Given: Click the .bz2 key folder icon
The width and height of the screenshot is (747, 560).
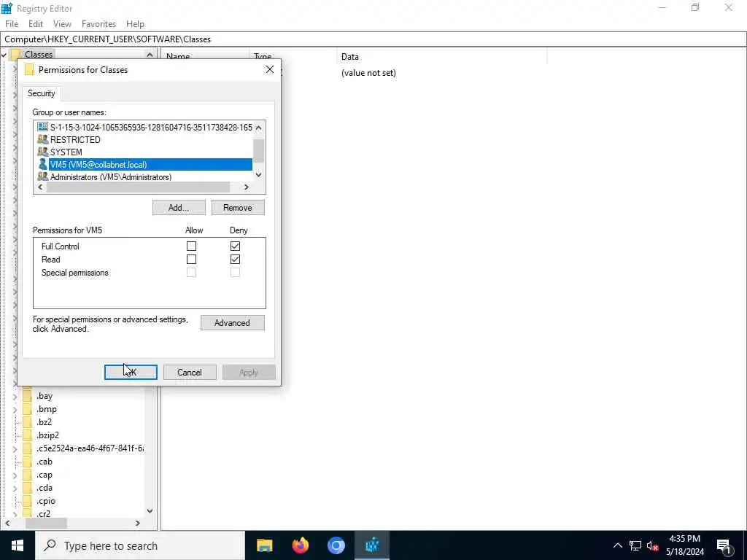Looking at the screenshot, I should click(x=27, y=422).
